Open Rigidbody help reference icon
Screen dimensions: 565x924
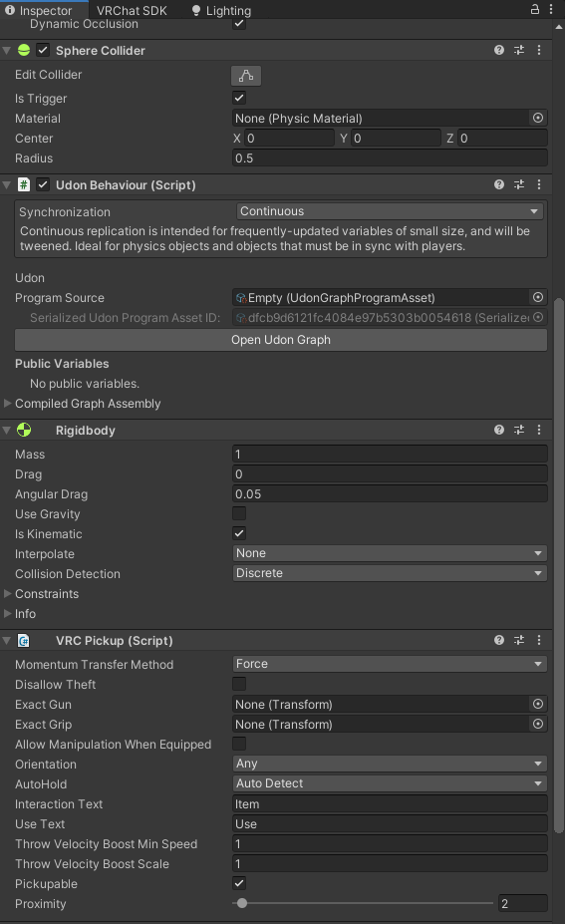tap(499, 430)
